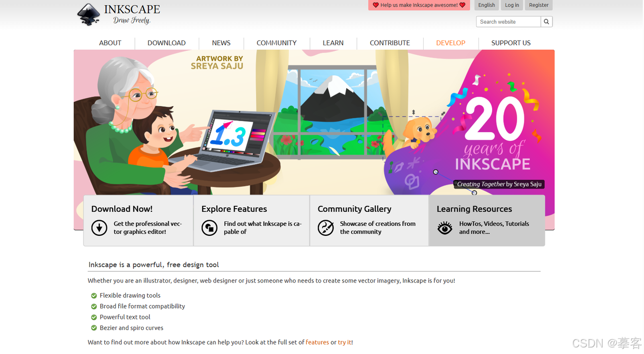Open the Download Now! heading link
Screen dimensions: 644x354
point(122,209)
